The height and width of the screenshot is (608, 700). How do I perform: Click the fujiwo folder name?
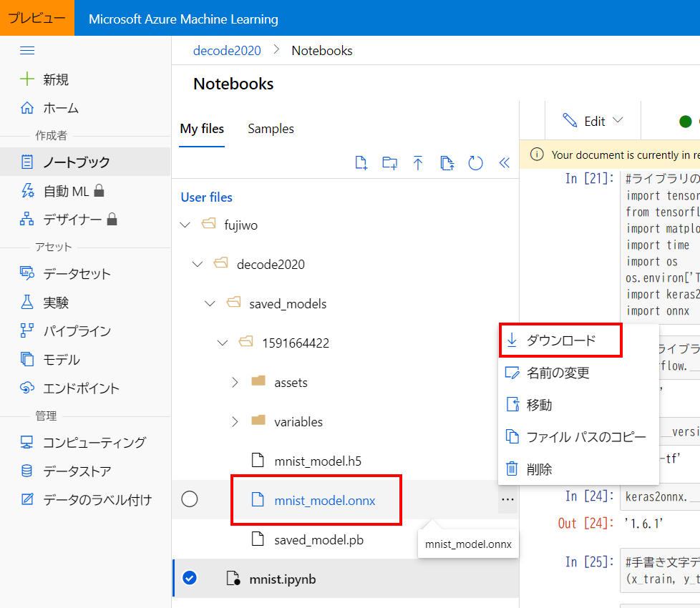click(240, 225)
